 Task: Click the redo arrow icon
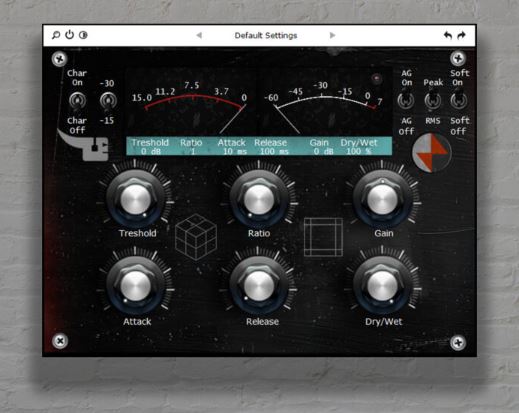[x=461, y=35]
